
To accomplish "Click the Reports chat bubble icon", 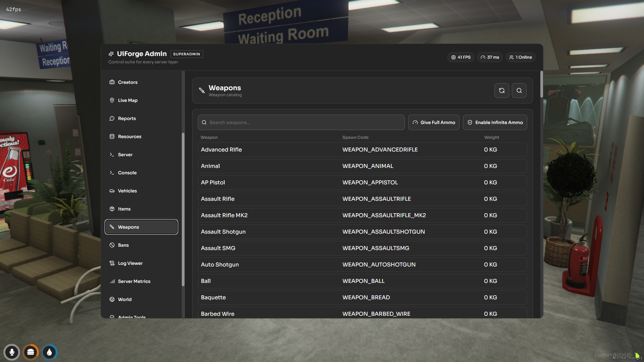I will [112, 118].
